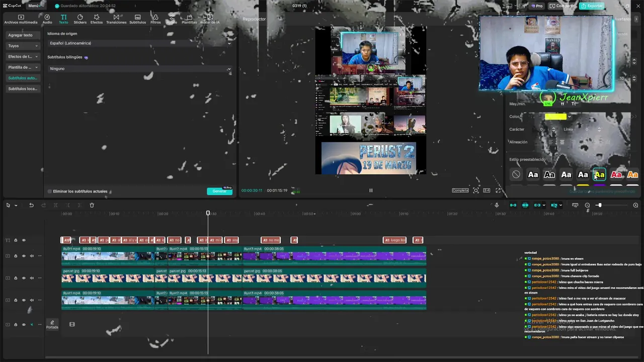This screenshot has width=644, height=362.
Task: Select Agregar texto in the sidebar
Action: pyautogui.click(x=22, y=35)
